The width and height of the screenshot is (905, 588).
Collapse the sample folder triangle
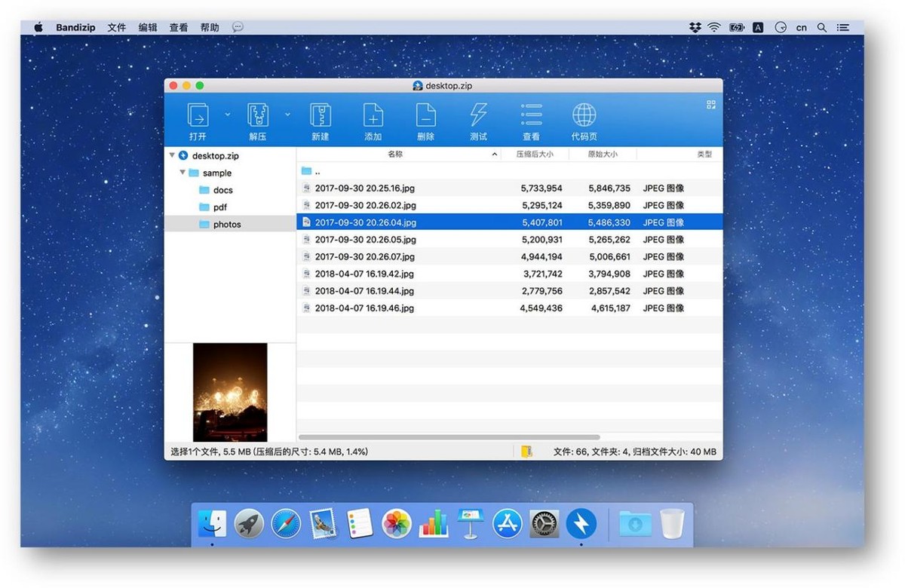click(183, 173)
